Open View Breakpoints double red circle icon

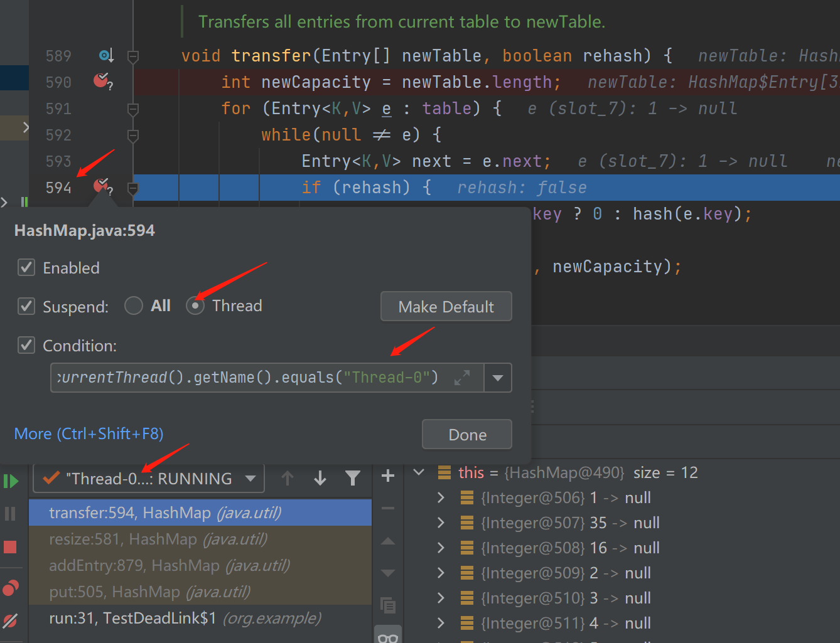[x=11, y=588]
